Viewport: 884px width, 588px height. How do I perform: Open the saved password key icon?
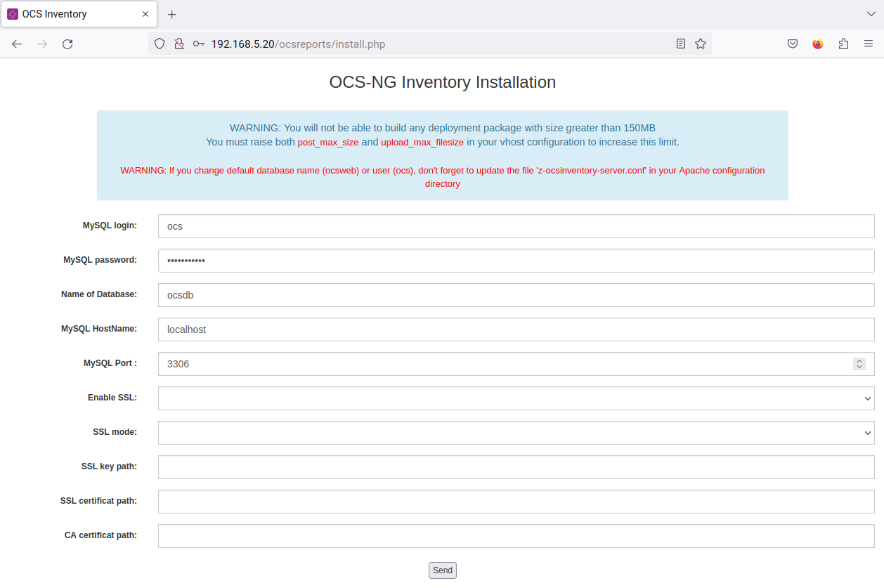pyautogui.click(x=199, y=44)
